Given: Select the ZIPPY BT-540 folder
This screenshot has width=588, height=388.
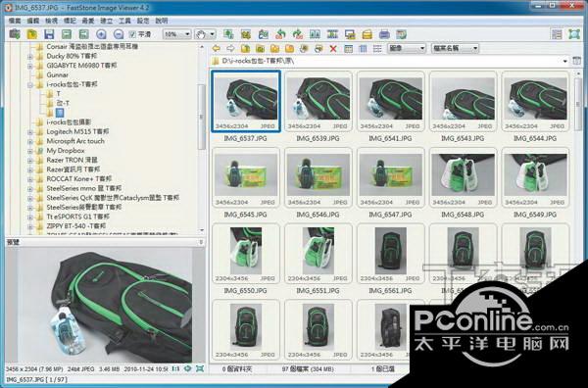Looking at the screenshot, I should pyautogui.click(x=75, y=226).
